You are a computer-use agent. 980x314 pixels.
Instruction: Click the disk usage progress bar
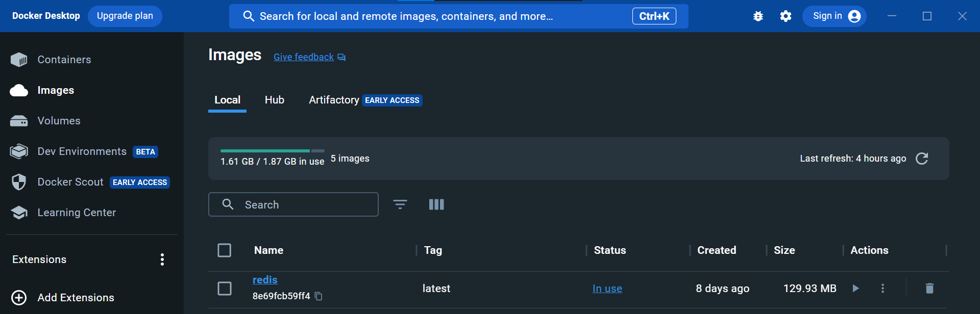pos(272,151)
